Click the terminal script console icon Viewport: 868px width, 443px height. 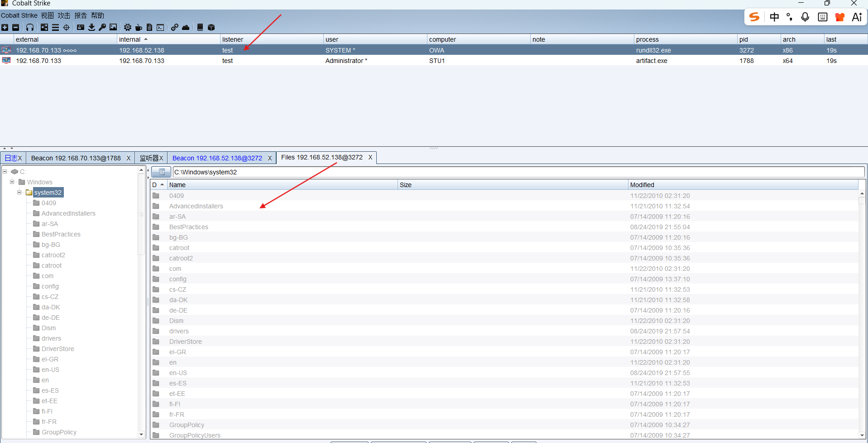point(160,28)
